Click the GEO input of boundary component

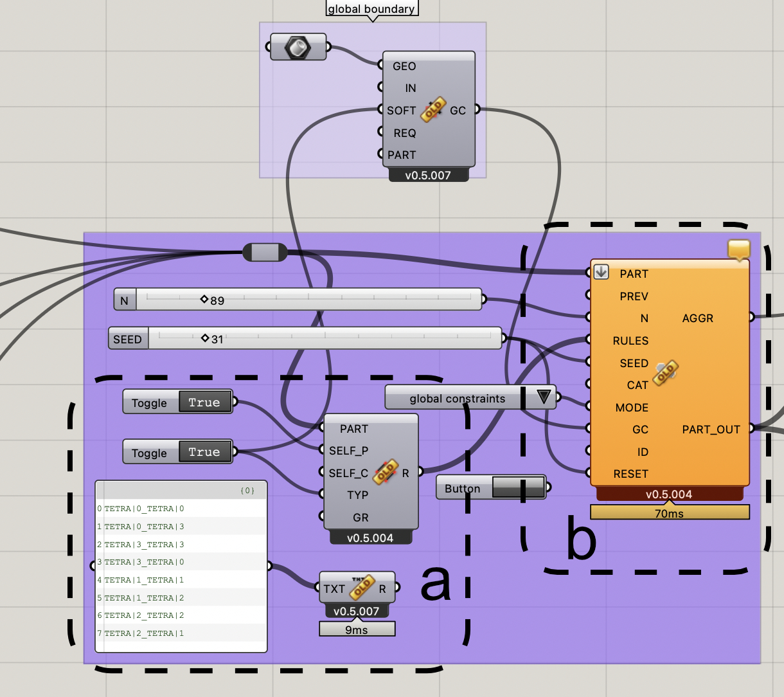click(x=404, y=66)
